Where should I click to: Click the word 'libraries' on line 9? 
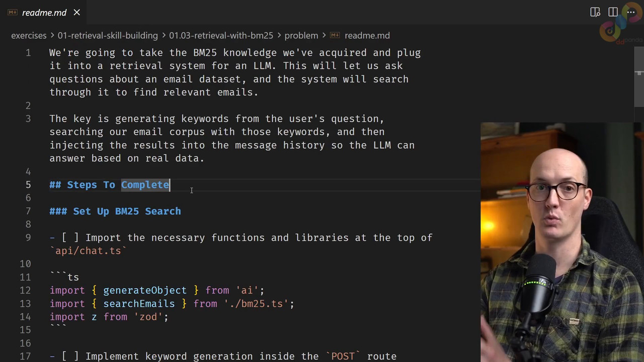(x=322, y=238)
